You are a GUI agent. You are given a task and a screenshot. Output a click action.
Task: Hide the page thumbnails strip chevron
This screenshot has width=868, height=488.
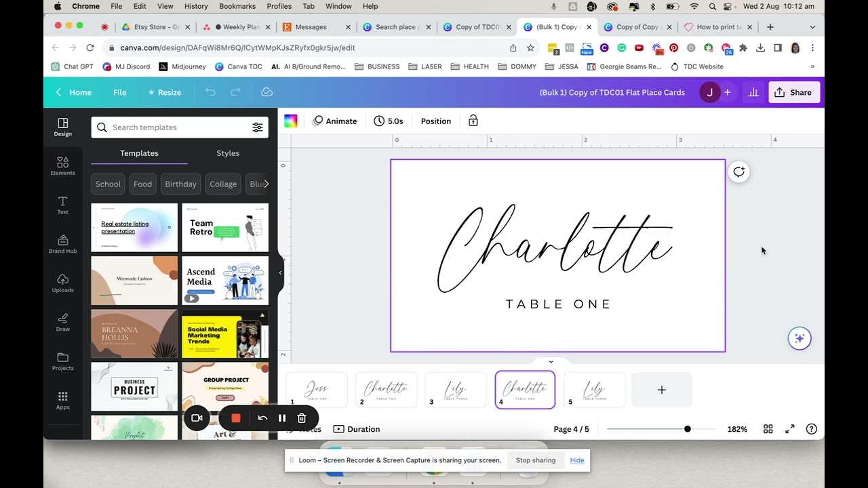coord(551,361)
